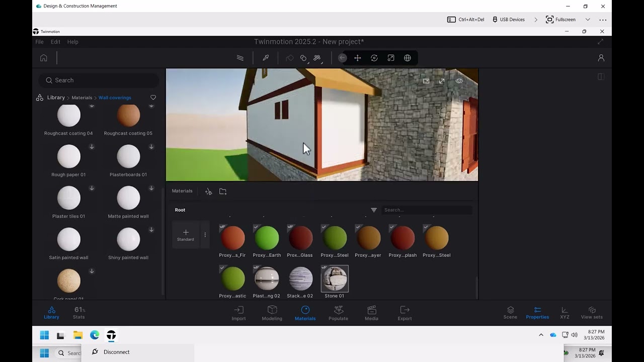644x362 pixels.
Task: Add a new Standard material
Action: (186, 235)
